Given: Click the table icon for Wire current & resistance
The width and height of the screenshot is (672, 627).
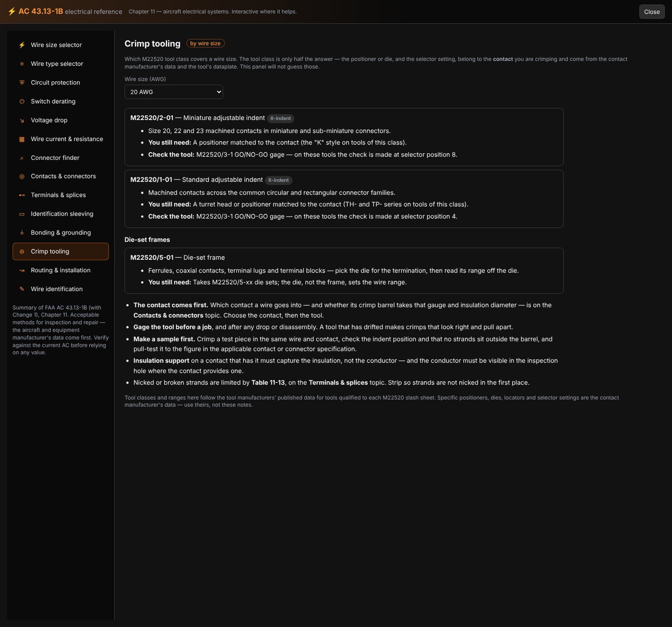Looking at the screenshot, I should pos(22,139).
